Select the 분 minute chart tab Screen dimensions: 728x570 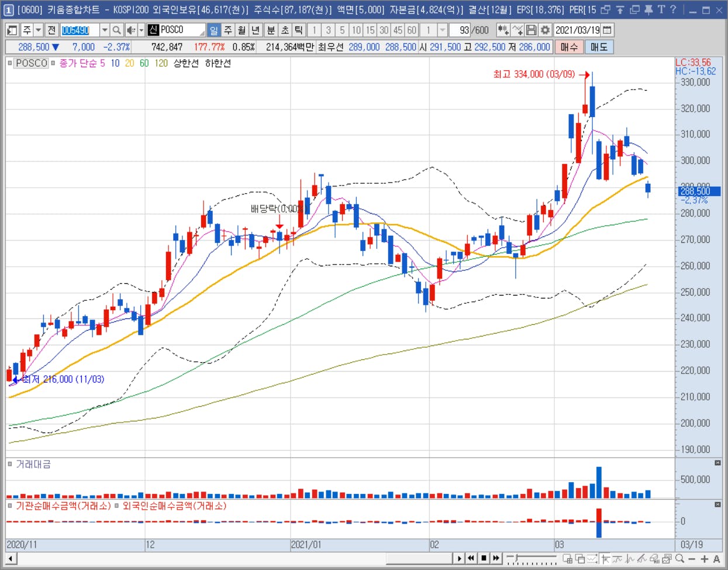(271, 30)
